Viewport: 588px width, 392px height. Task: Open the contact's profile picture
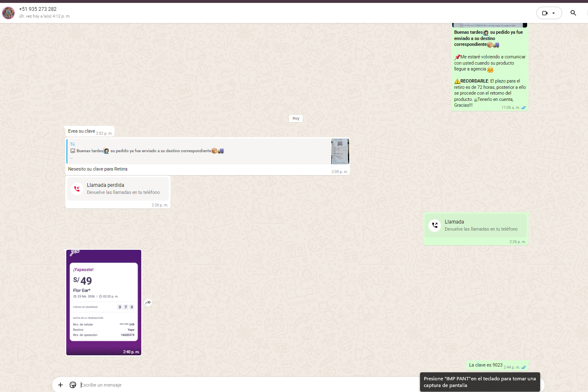click(8, 13)
